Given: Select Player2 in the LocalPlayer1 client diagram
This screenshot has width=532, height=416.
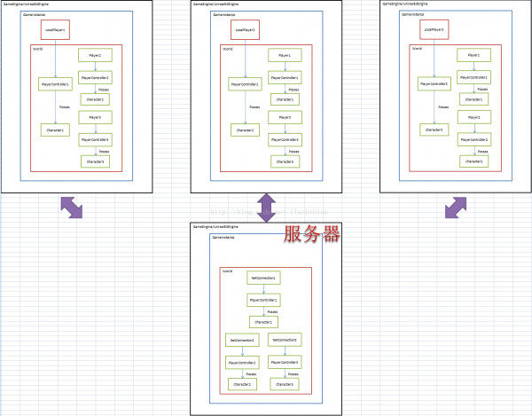Looking at the screenshot, I should click(x=95, y=55).
